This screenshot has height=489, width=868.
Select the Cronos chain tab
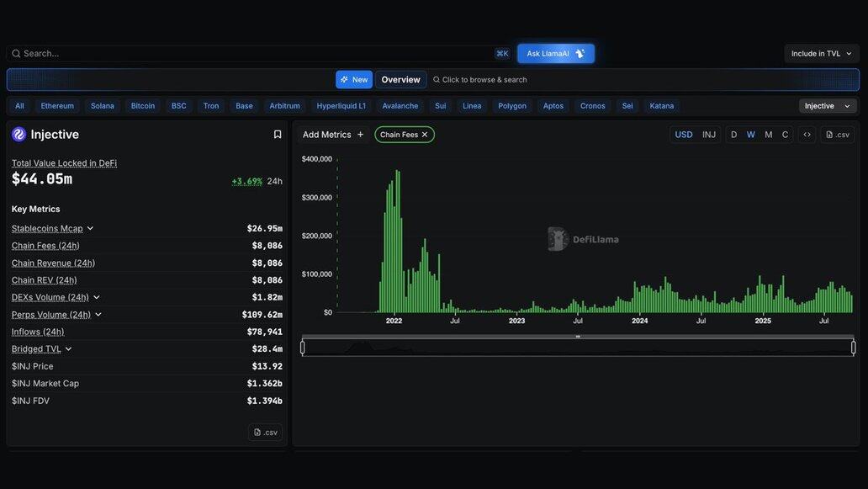[592, 106]
